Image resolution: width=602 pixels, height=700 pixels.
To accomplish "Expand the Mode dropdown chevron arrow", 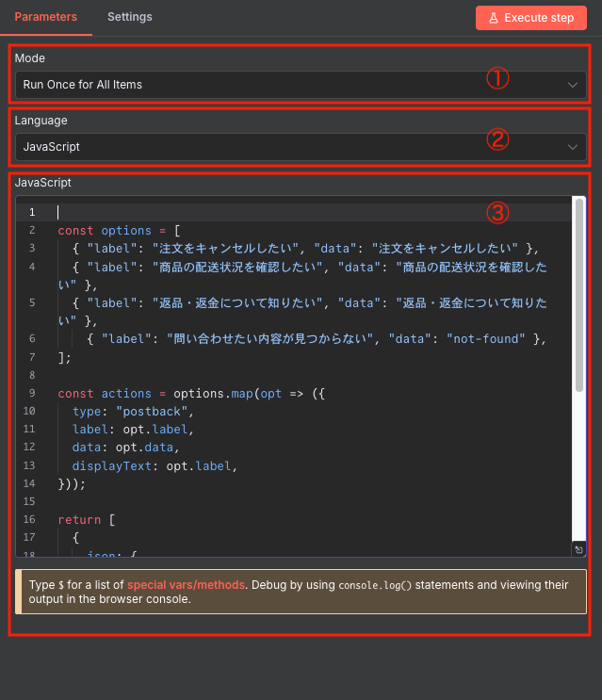I will coord(573,85).
